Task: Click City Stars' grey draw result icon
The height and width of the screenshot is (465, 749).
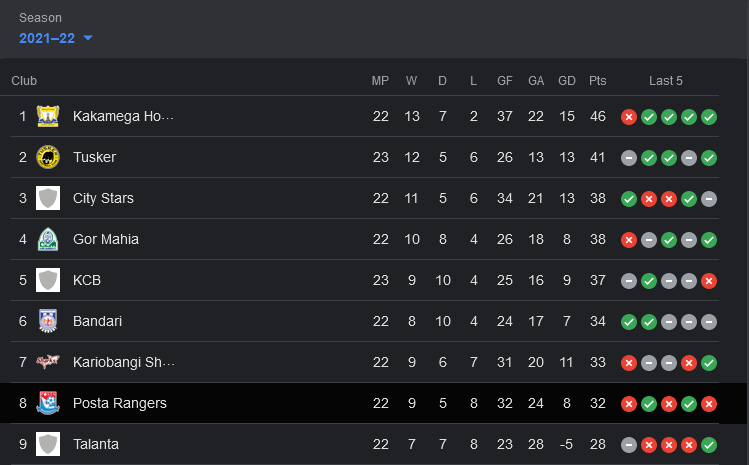Action: 709,199
